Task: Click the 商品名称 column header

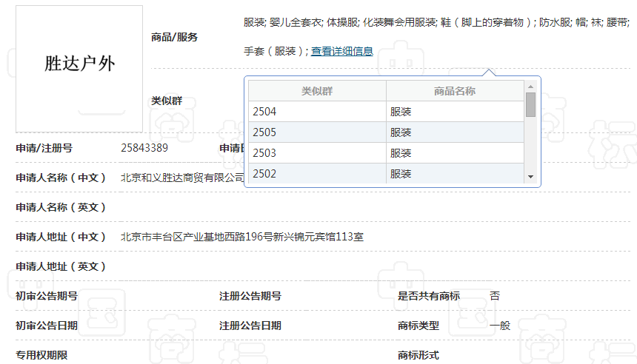Action: pyautogui.click(x=454, y=91)
